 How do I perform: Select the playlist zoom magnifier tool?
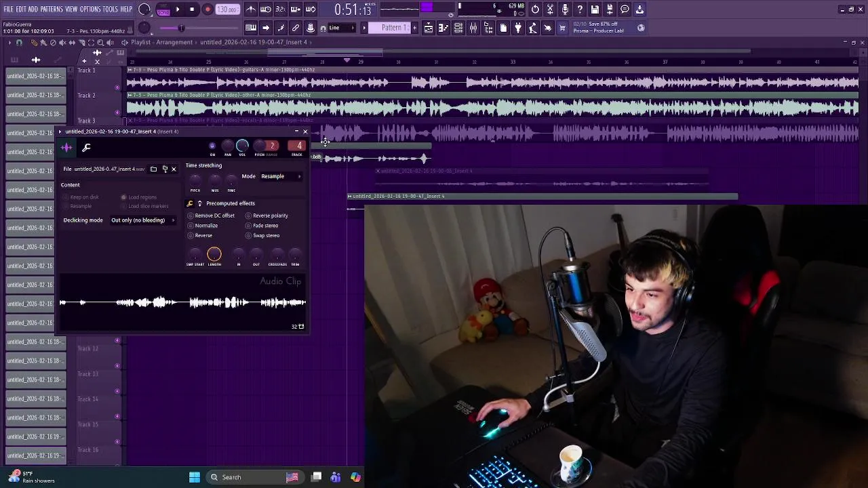click(100, 43)
